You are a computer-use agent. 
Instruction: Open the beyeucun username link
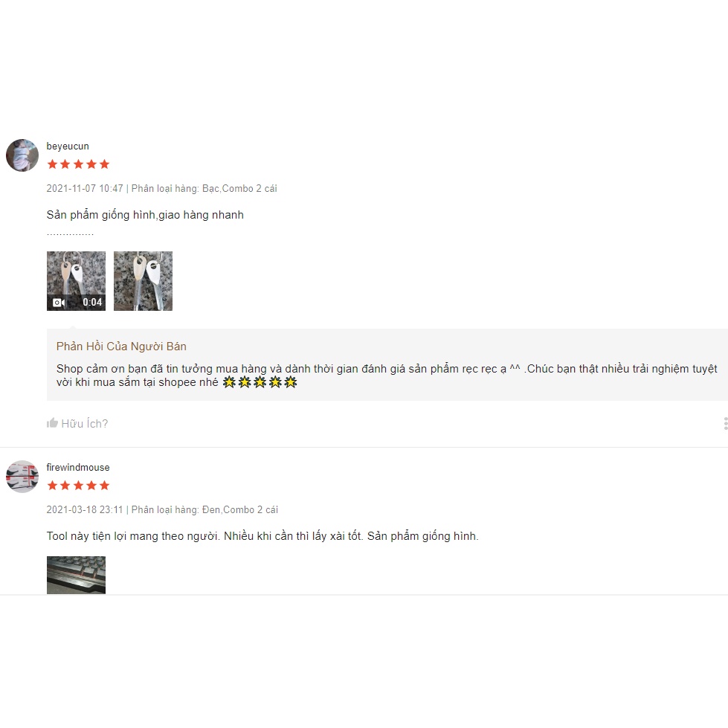(68, 146)
